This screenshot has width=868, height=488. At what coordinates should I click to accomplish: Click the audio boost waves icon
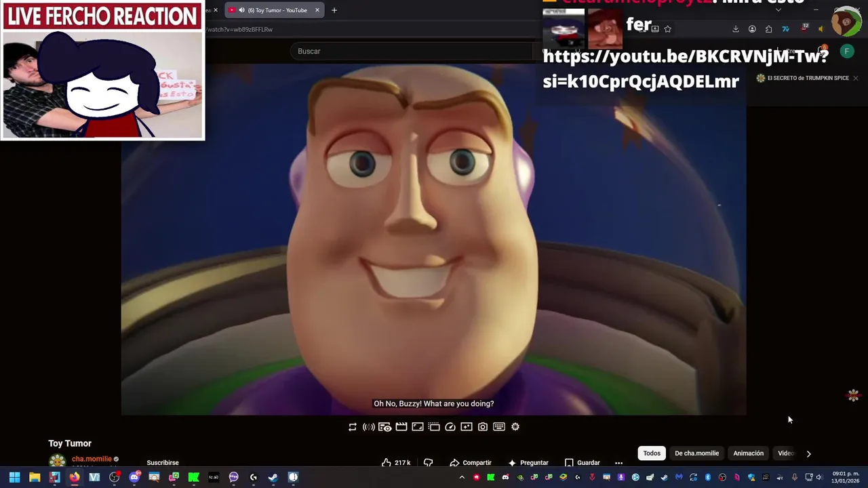[x=369, y=427]
